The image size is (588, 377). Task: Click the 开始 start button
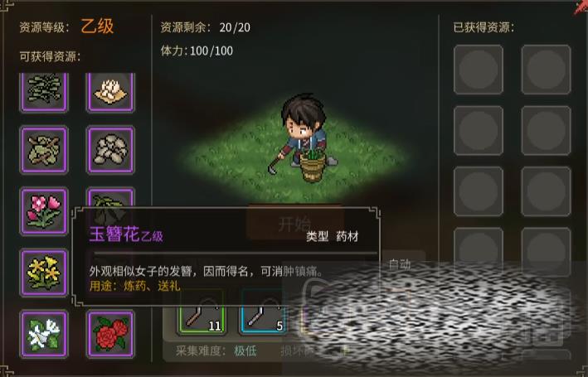point(294,224)
